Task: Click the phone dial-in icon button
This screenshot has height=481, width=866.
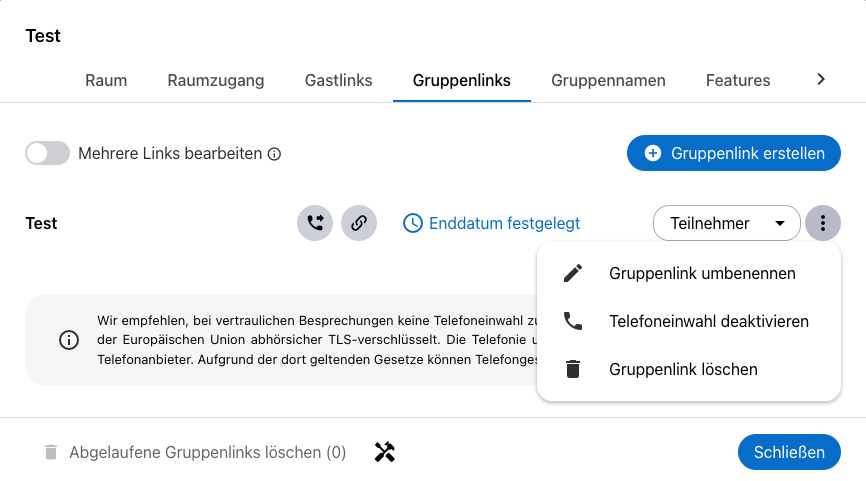Action: pyautogui.click(x=315, y=223)
